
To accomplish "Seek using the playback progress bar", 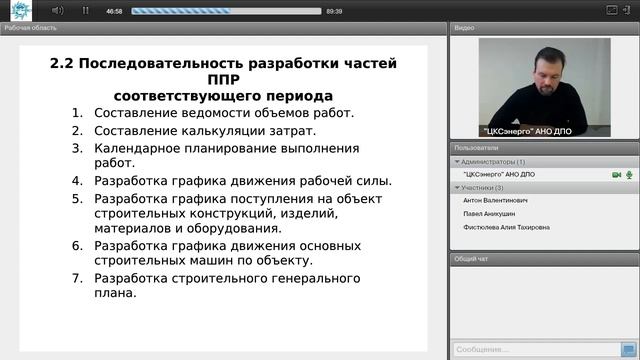I will 226,11.
